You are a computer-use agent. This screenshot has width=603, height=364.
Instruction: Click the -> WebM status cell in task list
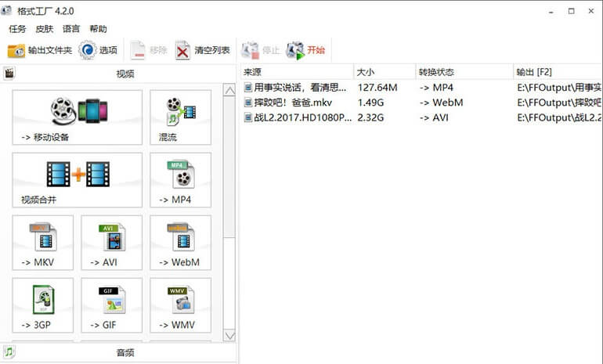(441, 103)
